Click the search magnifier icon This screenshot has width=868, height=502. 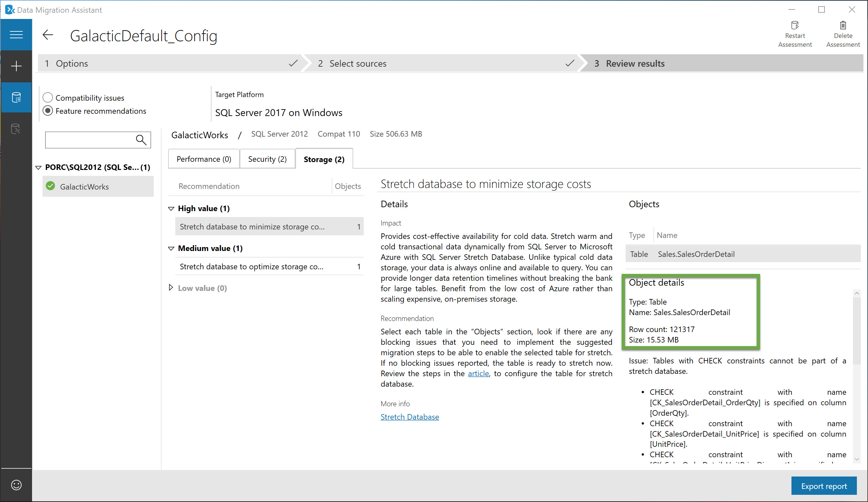coord(141,140)
